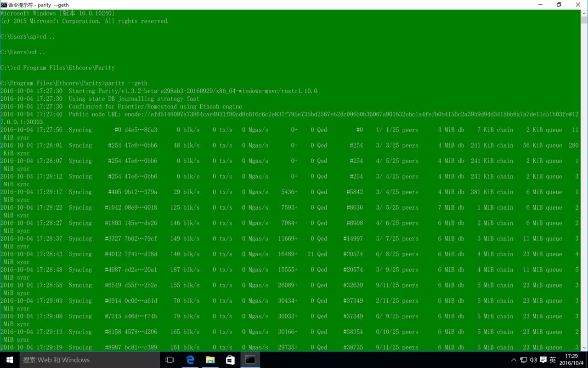Screen dimensions: 588x368
Task: Click '3/ 4/25 peers' in the 17:28:12 row
Action: (397, 177)
